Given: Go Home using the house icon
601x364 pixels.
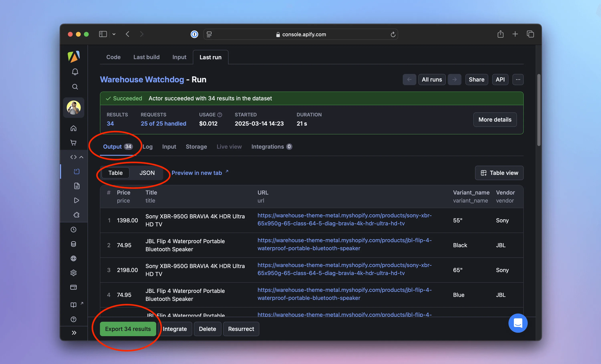Looking at the screenshot, I should (x=74, y=128).
